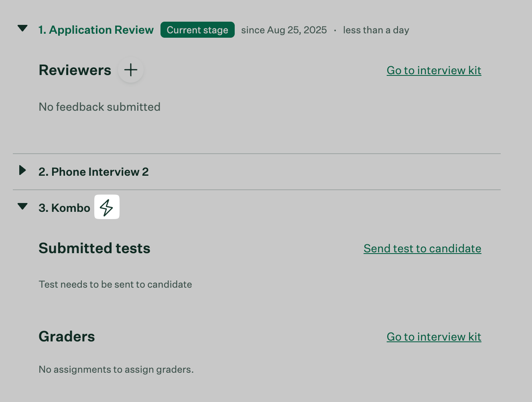The width and height of the screenshot is (532, 402).
Task: Collapse the Application Review stage arrow
Action: [x=23, y=28]
